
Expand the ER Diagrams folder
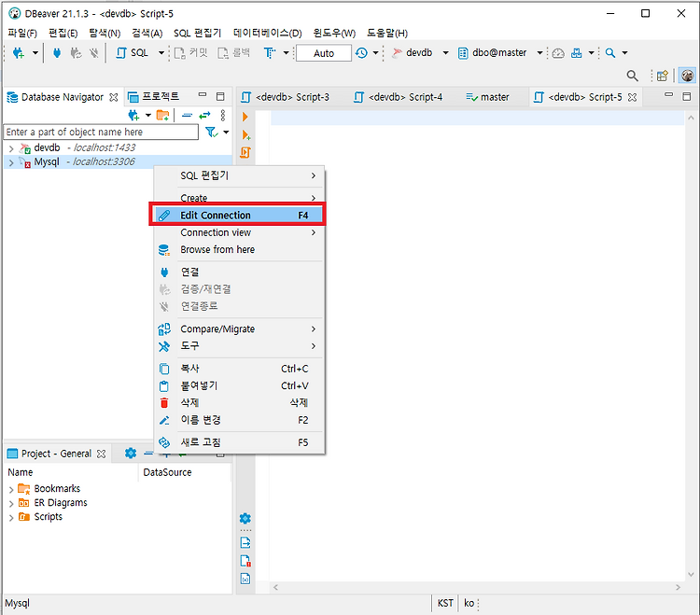(11, 504)
